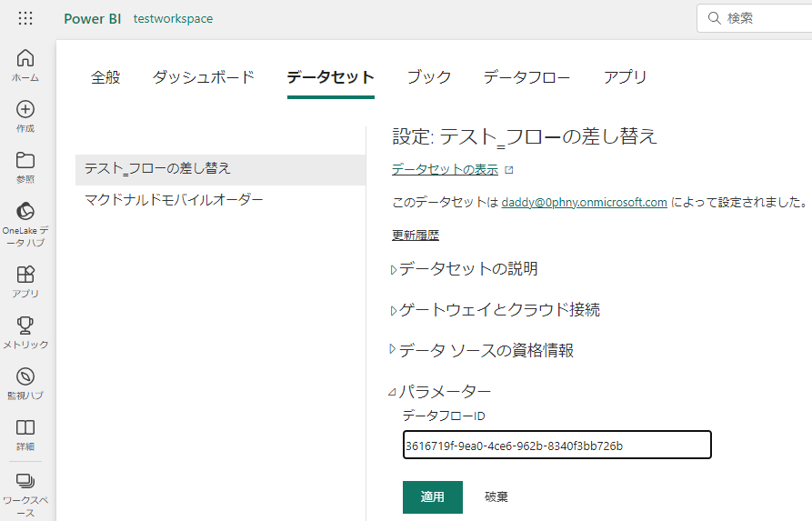
Task: Click external link icon beside データセットの表示
Action: coord(509,170)
